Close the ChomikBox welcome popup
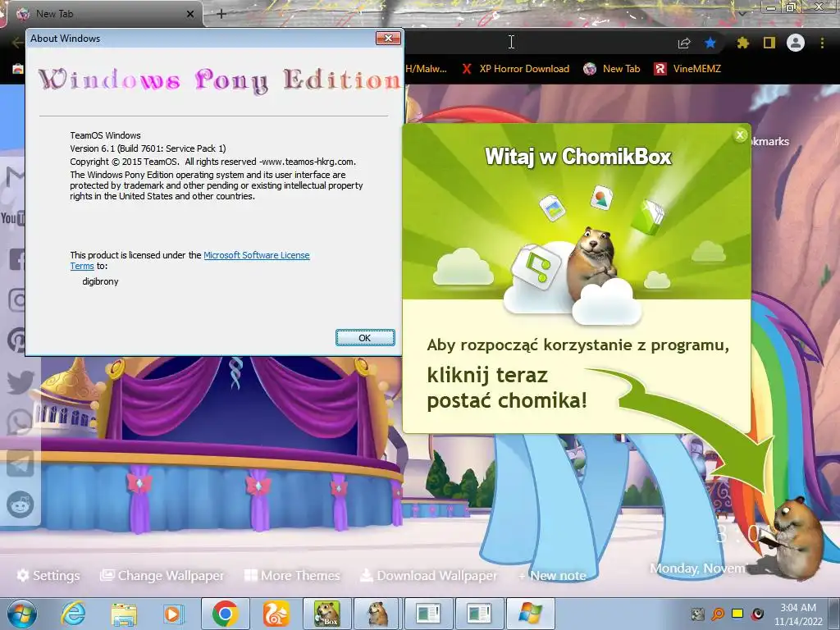This screenshot has width=840, height=630. tap(740, 135)
